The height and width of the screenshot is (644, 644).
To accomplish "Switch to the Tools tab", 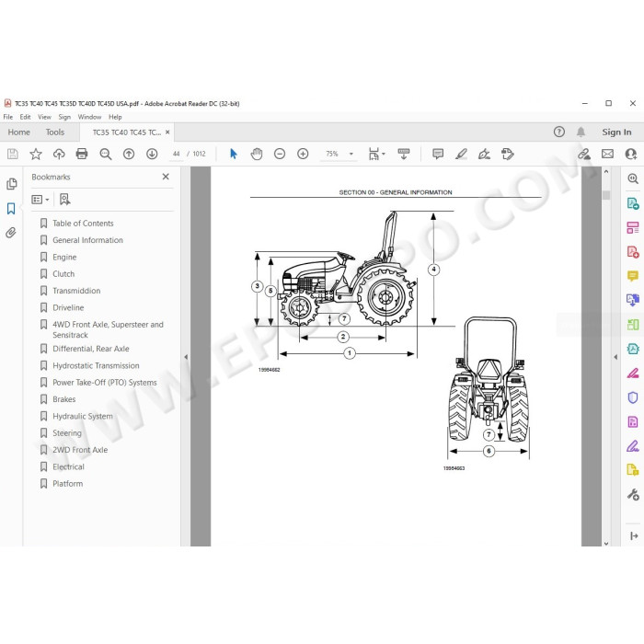I will 55,132.
